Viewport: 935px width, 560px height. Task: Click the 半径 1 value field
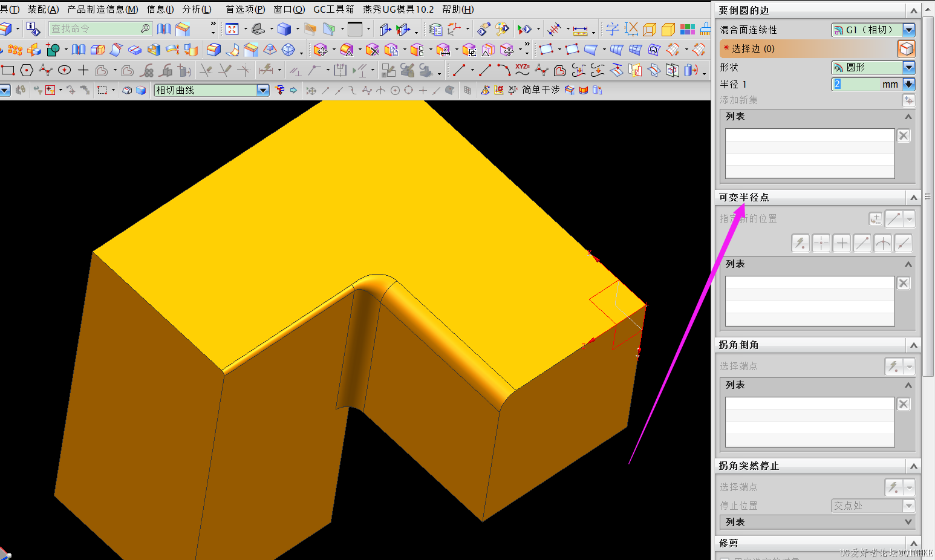click(x=856, y=84)
